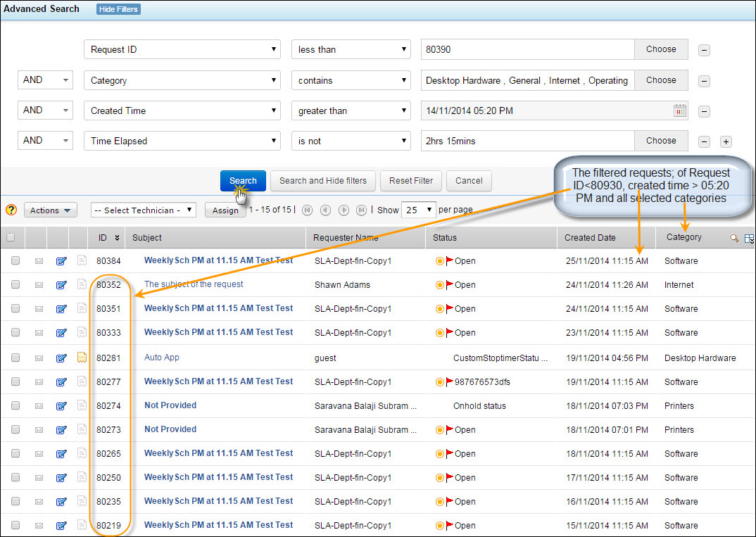Open mail icon for request 80219
The height and width of the screenshot is (537, 756).
[x=39, y=526]
